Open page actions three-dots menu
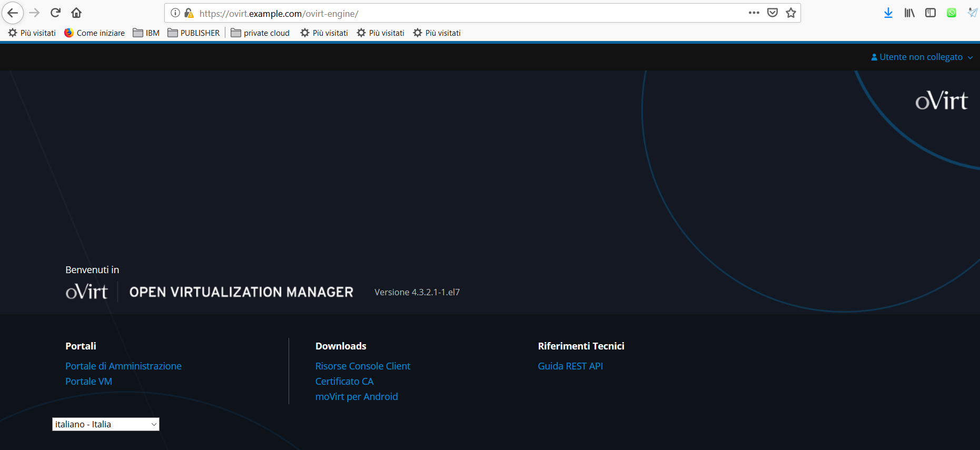 click(754, 13)
